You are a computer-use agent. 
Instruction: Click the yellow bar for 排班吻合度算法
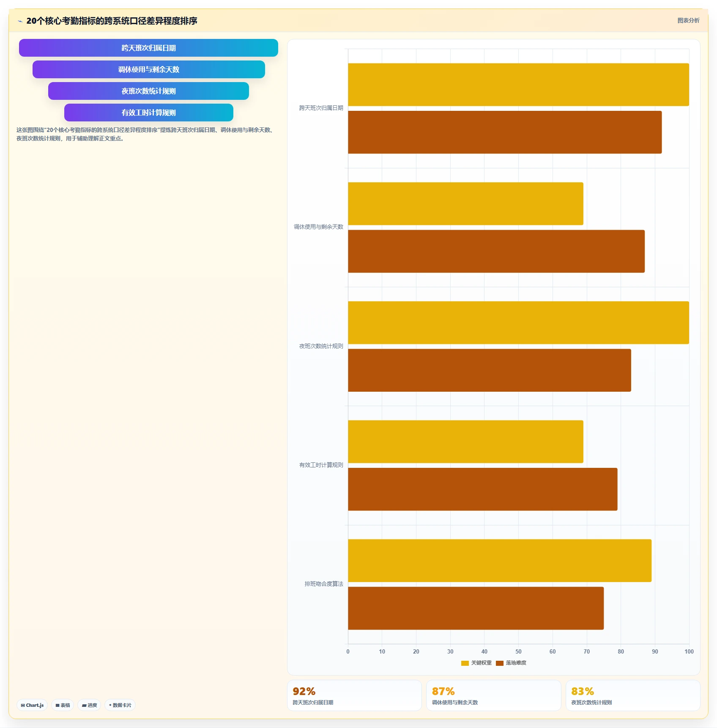[500, 560]
